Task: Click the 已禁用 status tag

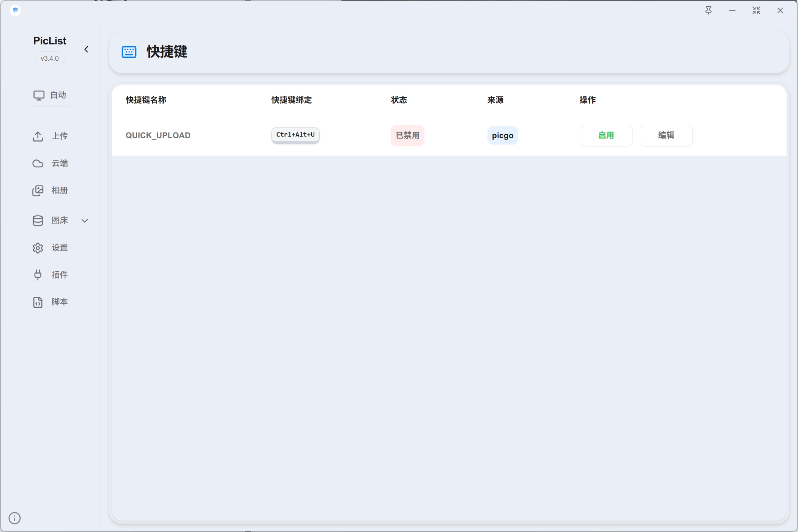Action: click(x=407, y=135)
